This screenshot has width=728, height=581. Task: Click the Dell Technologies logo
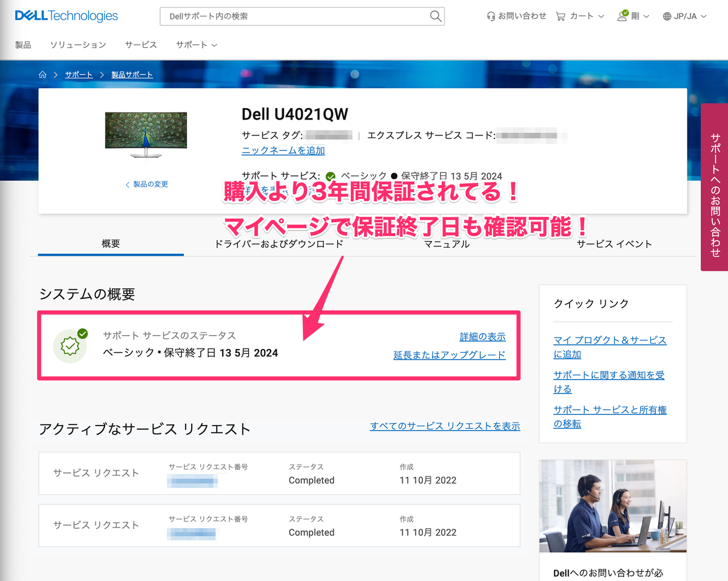66,16
